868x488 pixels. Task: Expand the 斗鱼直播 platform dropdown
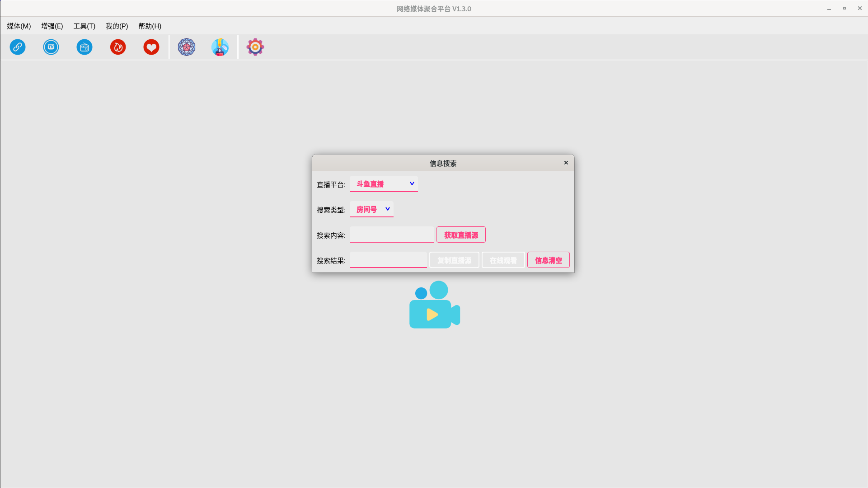pos(384,184)
